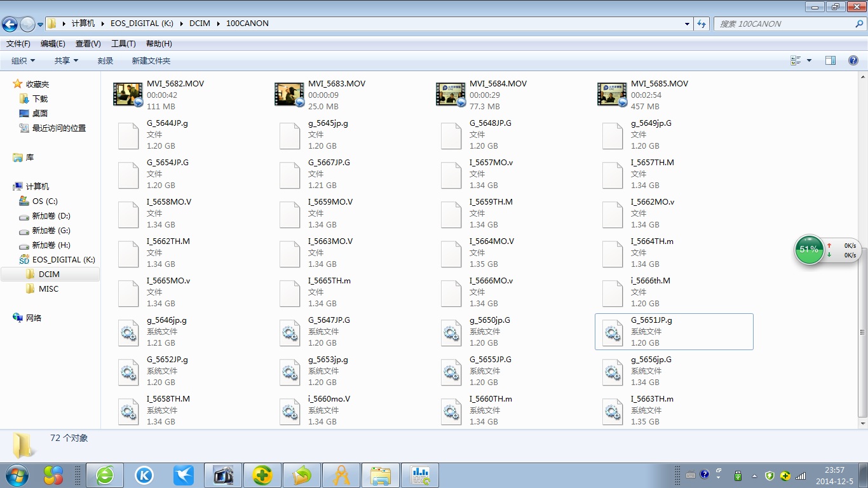Select the MISC folder in navigation tree
This screenshot has width=868, height=488.
pyautogui.click(x=48, y=288)
